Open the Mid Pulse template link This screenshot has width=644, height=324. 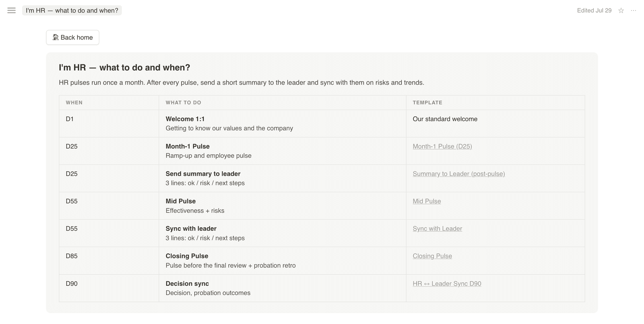pos(427,201)
